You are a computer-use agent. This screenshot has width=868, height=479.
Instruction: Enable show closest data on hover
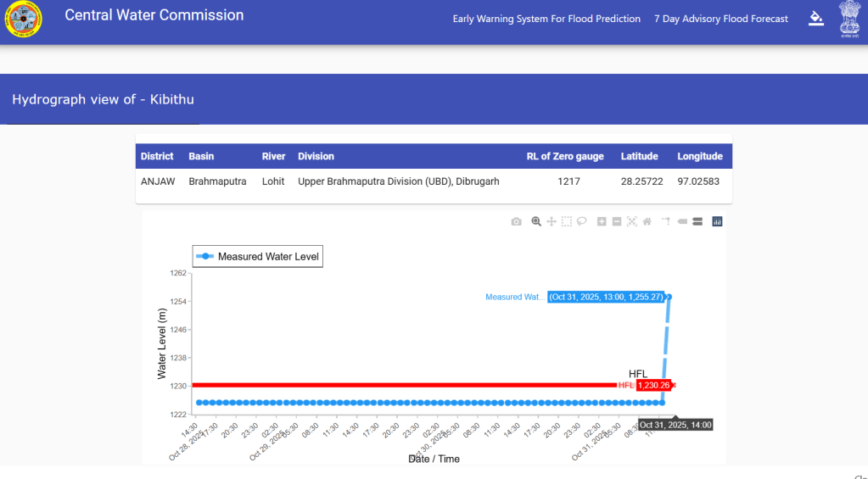tap(682, 222)
